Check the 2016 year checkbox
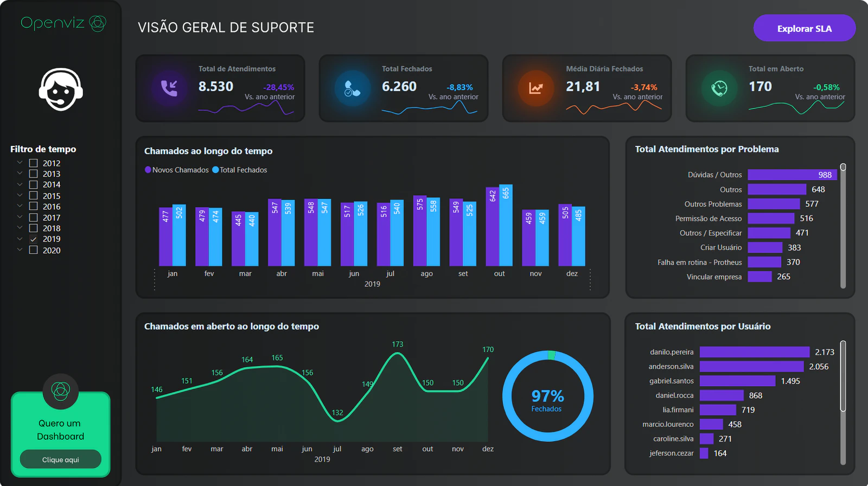The width and height of the screenshot is (868, 486). (x=33, y=207)
